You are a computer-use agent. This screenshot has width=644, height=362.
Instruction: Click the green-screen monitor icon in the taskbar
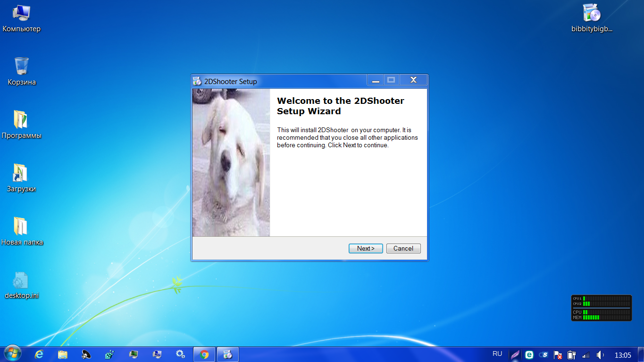[134, 354]
